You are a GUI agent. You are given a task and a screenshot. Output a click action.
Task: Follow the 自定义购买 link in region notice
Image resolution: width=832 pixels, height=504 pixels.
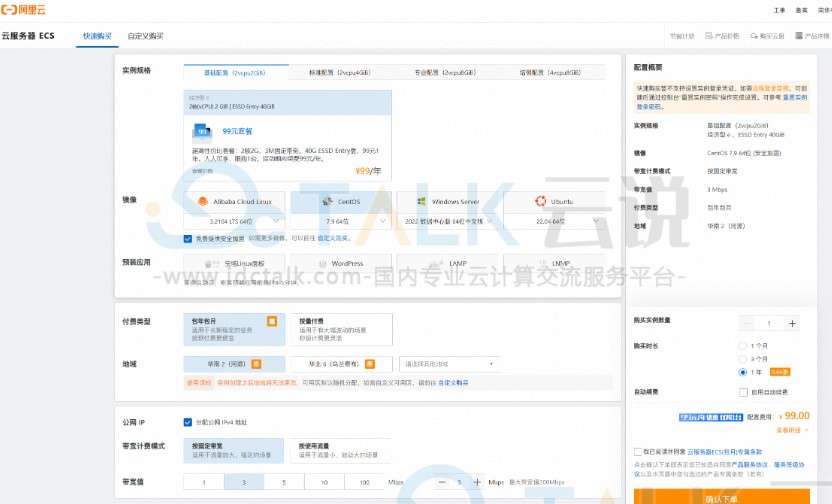click(x=453, y=383)
